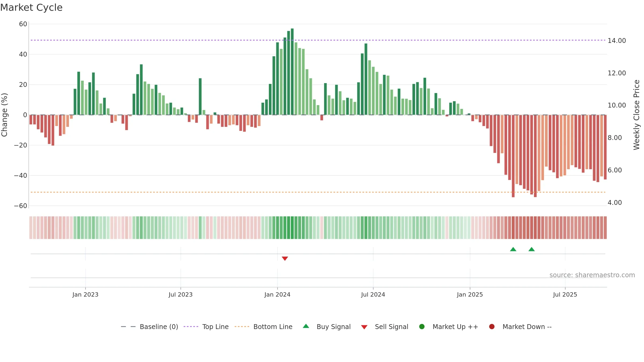Toggle the Buy Signal legend entry
The width and height of the screenshot is (644, 362).
coord(327,327)
